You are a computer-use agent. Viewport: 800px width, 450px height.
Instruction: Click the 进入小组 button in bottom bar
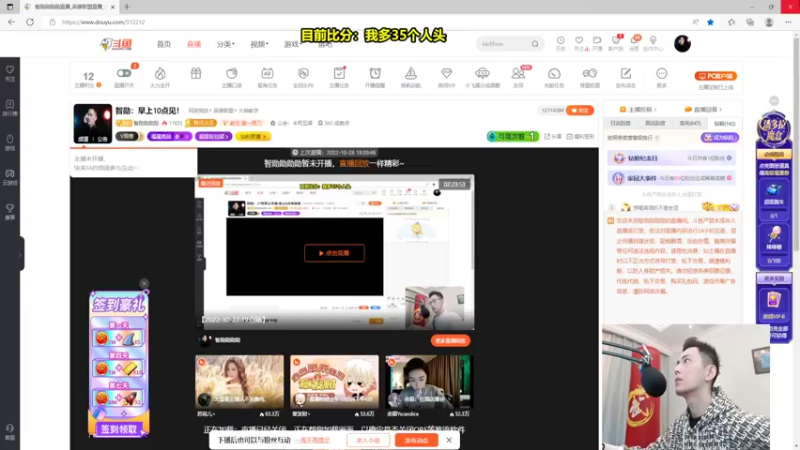pos(368,440)
